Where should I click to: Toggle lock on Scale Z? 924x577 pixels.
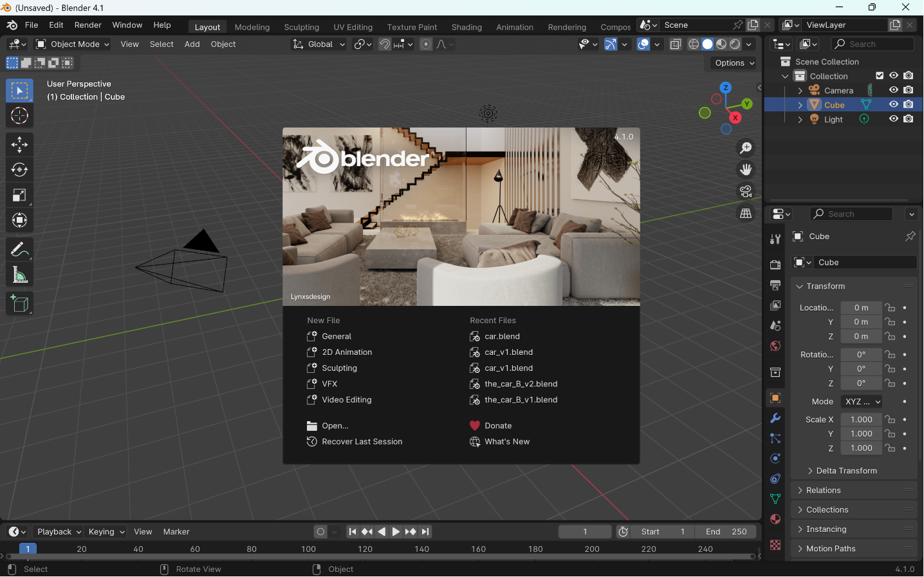(891, 448)
